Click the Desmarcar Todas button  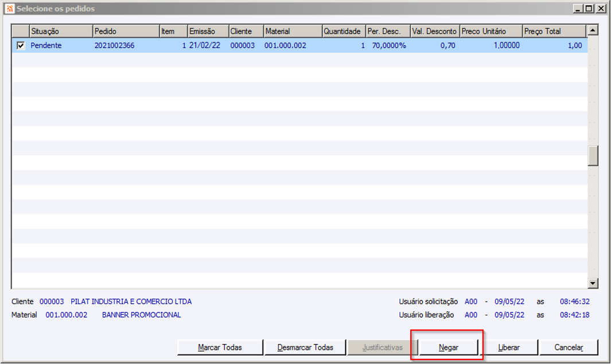pyautogui.click(x=305, y=347)
